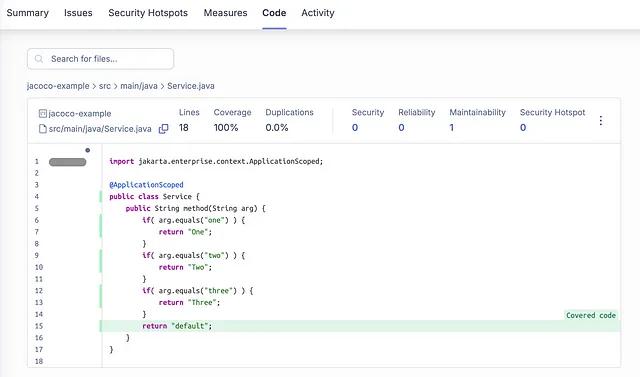Click the search magnifier icon

point(39,59)
